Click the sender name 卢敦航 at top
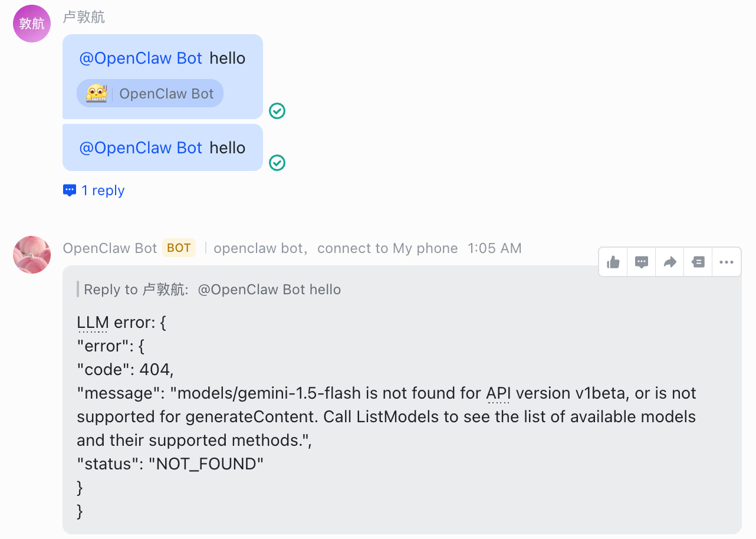 tap(84, 17)
